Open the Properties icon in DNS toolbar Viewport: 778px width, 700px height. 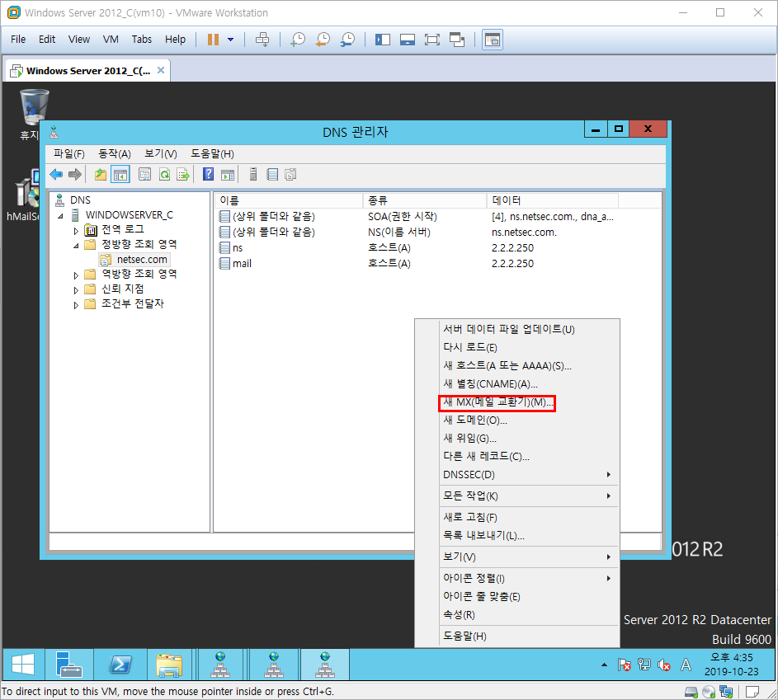click(x=144, y=175)
